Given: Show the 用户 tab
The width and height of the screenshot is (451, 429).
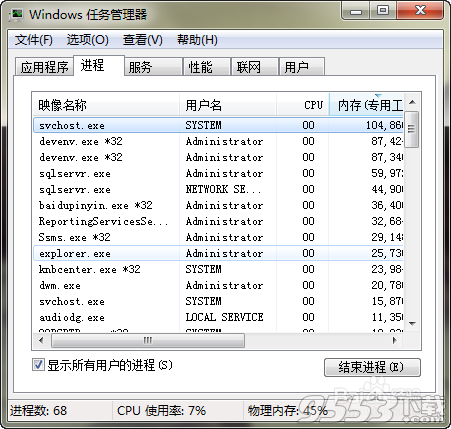Looking at the screenshot, I should coord(302,67).
